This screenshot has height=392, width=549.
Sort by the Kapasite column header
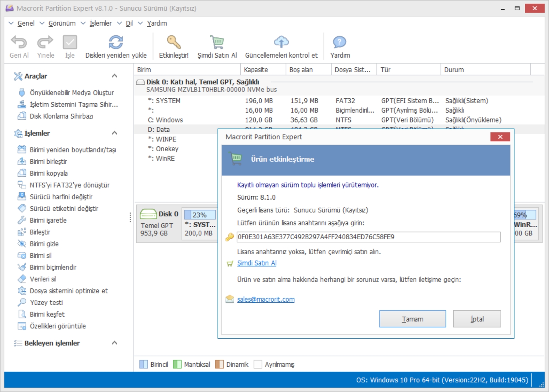click(x=263, y=69)
